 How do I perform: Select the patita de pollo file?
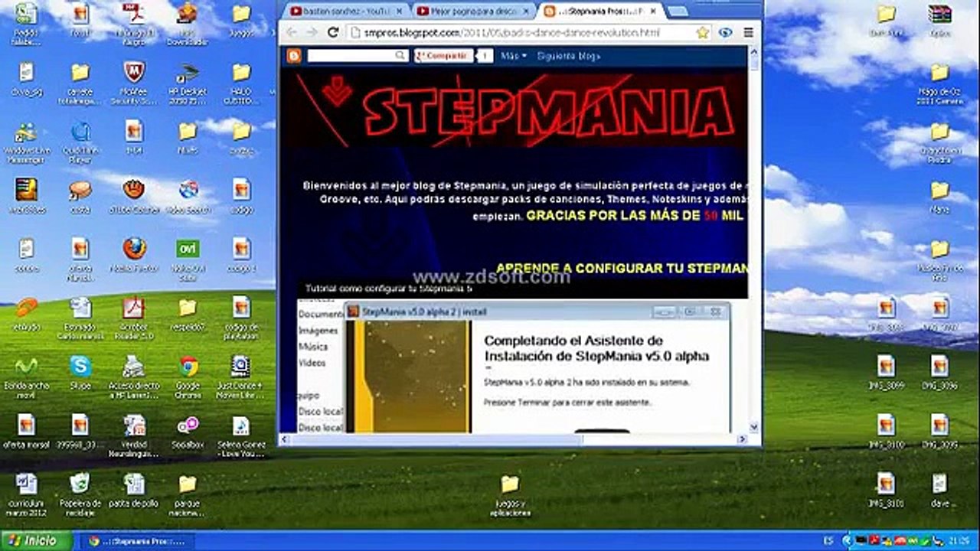point(134,490)
